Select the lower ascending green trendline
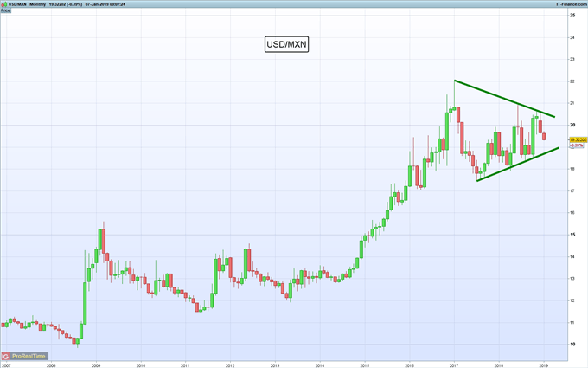The width and height of the screenshot is (588, 368). tap(518, 165)
